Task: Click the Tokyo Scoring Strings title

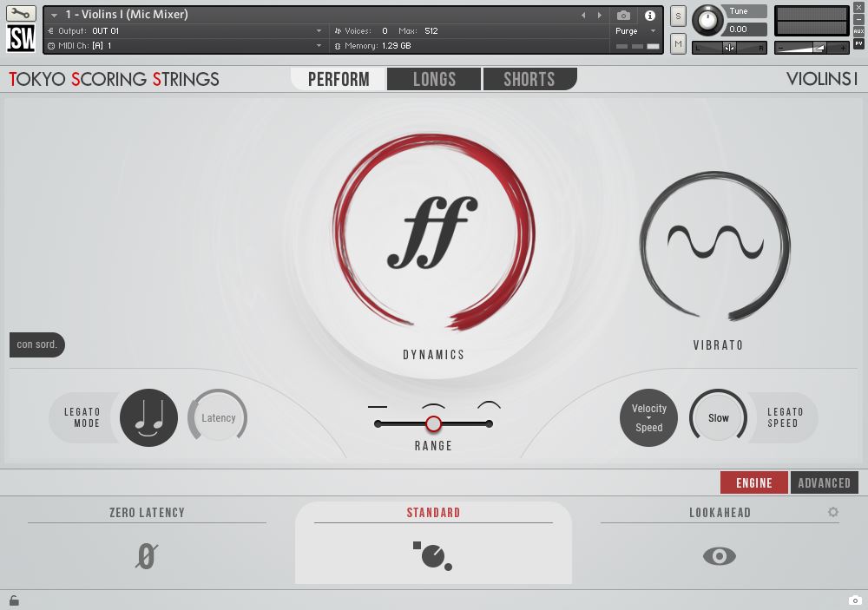Action: (114, 79)
